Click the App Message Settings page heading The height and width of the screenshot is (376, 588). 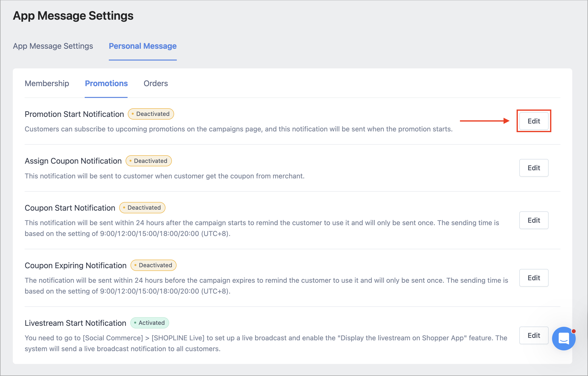[x=73, y=16]
